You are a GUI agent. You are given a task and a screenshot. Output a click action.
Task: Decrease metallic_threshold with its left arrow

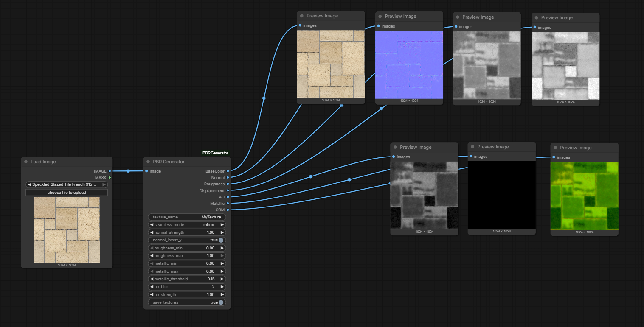[x=152, y=279]
